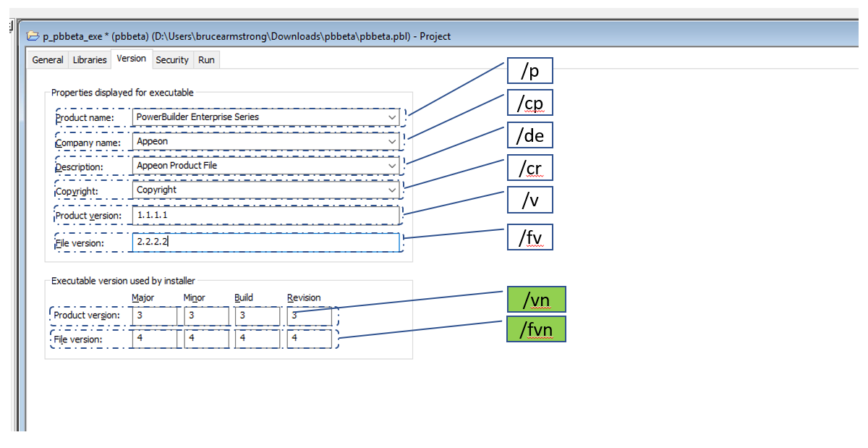Click the Product version field showing 1.1.1.1
The height and width of the screenshot is (448, 868).
coord(265,216)
